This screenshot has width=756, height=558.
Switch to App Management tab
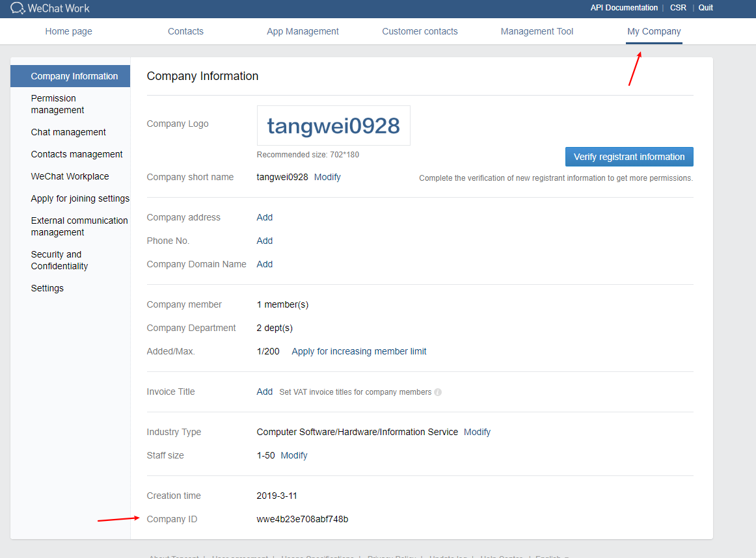click(x=303, y=31)
